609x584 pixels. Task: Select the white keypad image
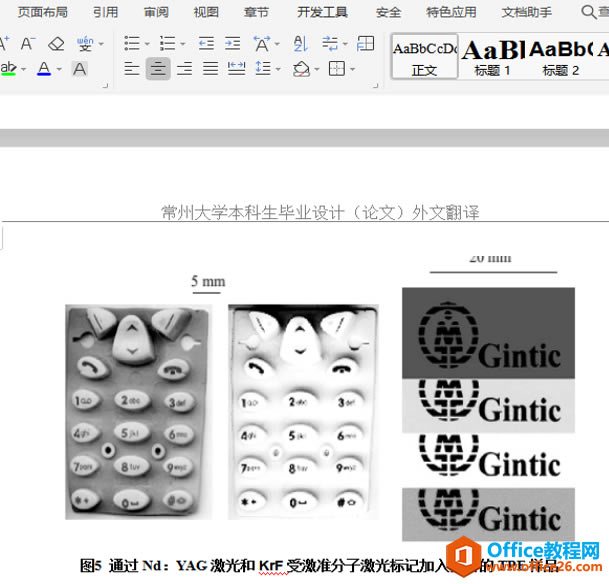303,412
